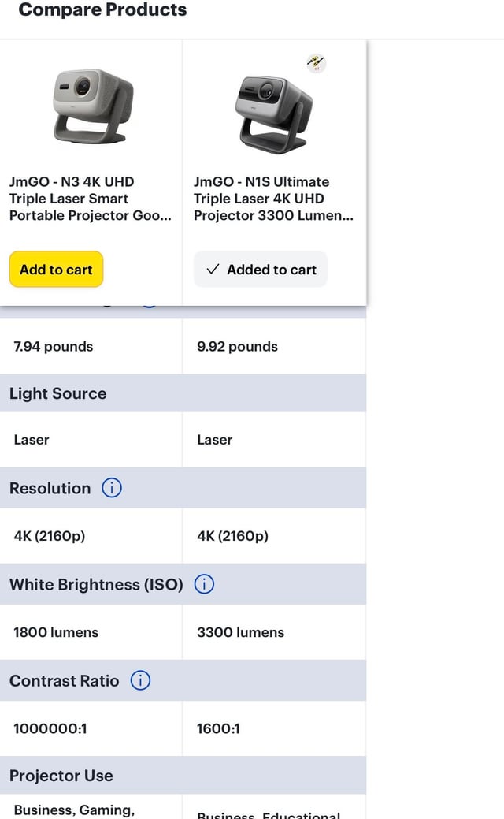Open Resolution info icon

pos(112,488)
